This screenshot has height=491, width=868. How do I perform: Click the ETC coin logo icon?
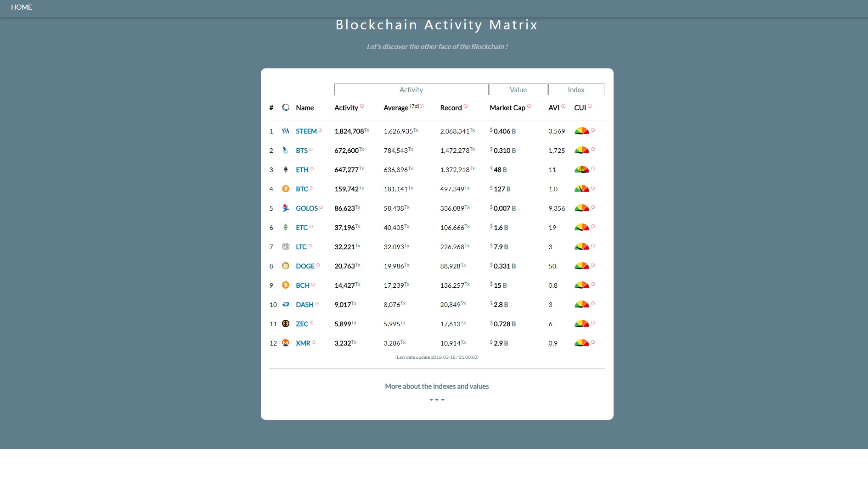pos(286,227)
